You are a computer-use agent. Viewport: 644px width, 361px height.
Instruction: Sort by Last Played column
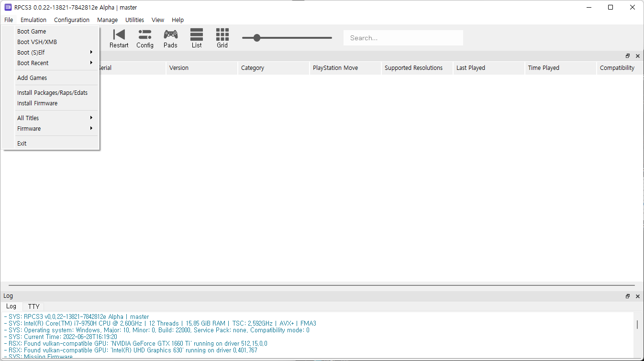pyautogui.click(x=489, y=68)
